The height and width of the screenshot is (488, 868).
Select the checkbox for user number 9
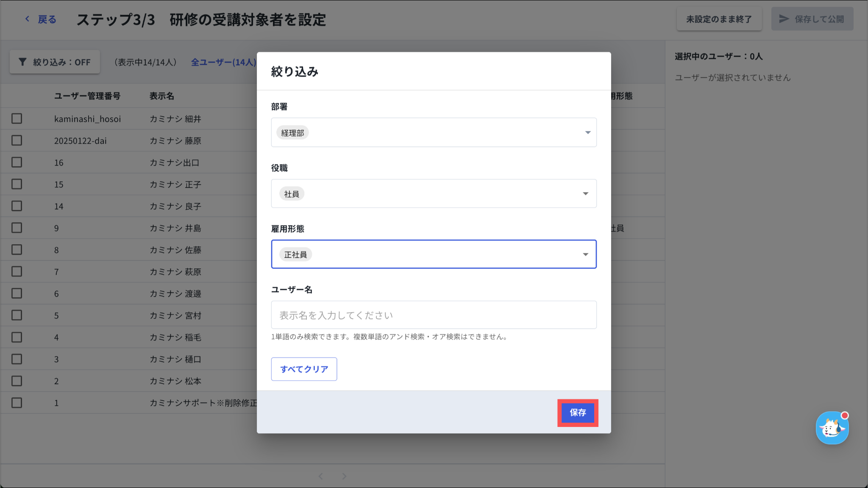pyautogui.click(x=17, y=228)
